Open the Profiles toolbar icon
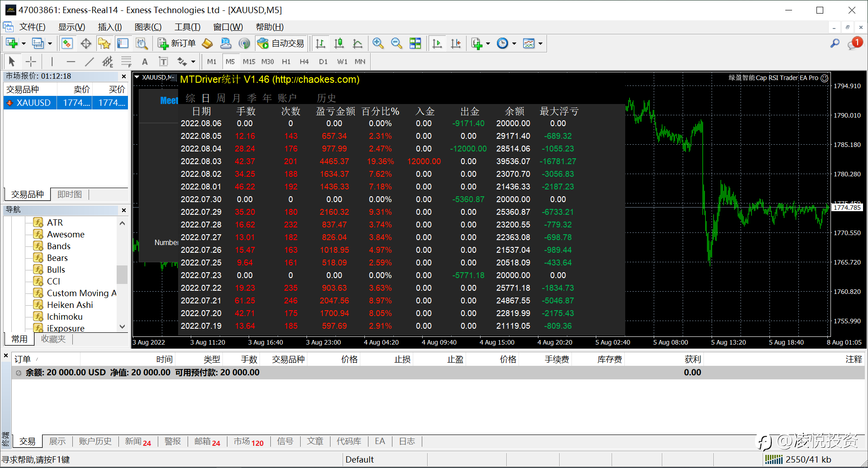This screenshot has width=868, height=468. pyautogui.click(x=38, y=43)
